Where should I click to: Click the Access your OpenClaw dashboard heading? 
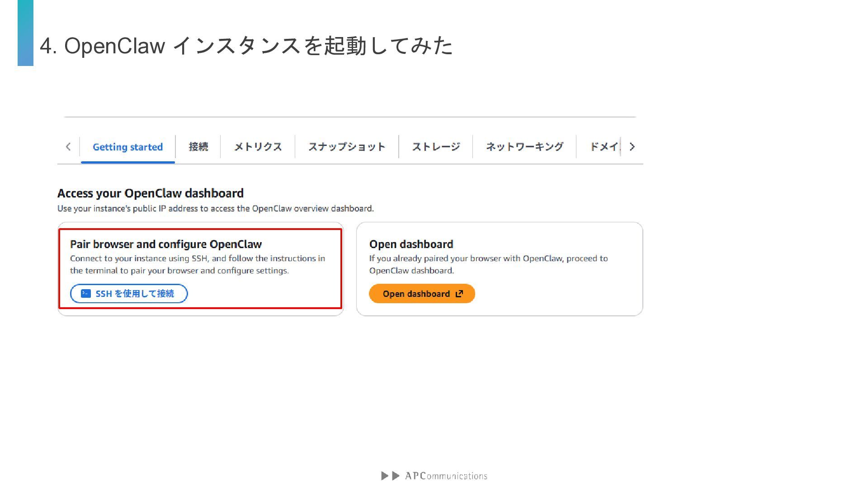151,193
